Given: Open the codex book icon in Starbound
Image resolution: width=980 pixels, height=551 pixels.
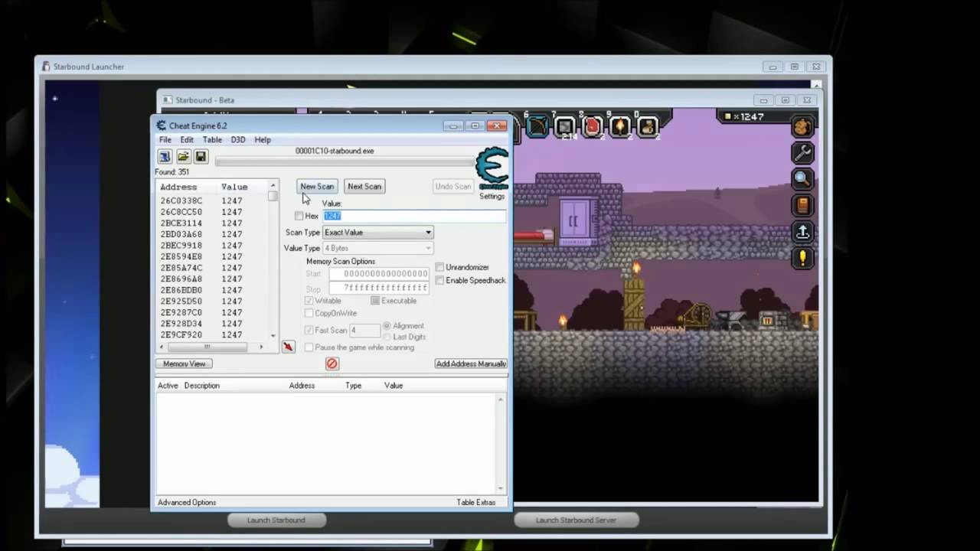Looking at the screenshot, I should (x=802, y=205).
